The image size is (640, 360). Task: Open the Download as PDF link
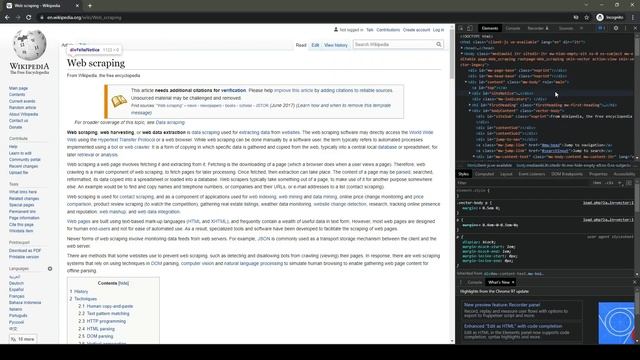point(25,251)
